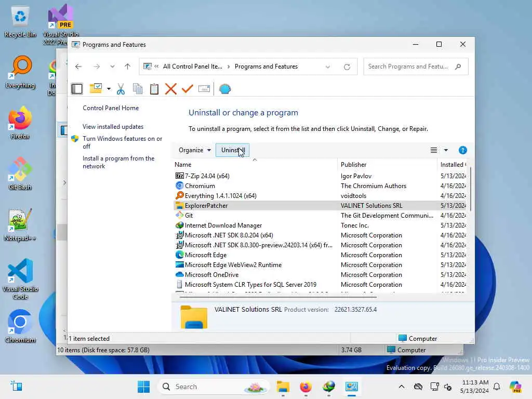Select the Microsoft OneDrive entry
The height and width of the screenshot is (399, 532).
(x=320, y=274)
